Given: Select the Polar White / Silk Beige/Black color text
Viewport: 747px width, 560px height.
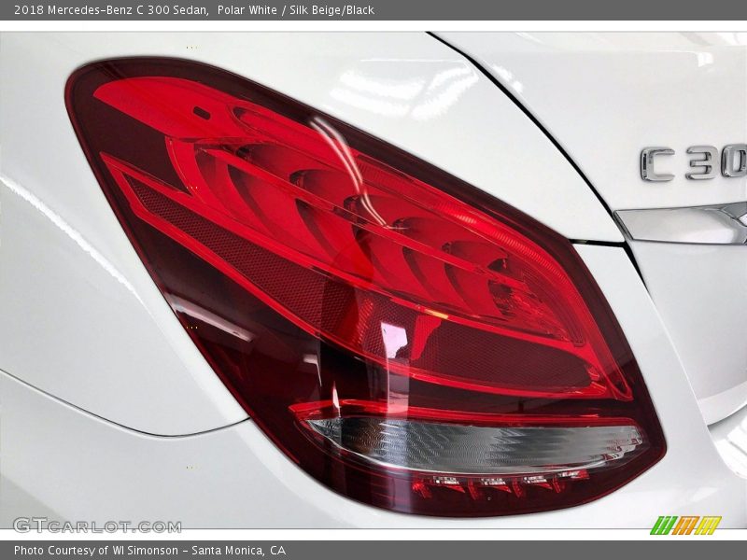Looking at the screenshot, I should (296, 9).
